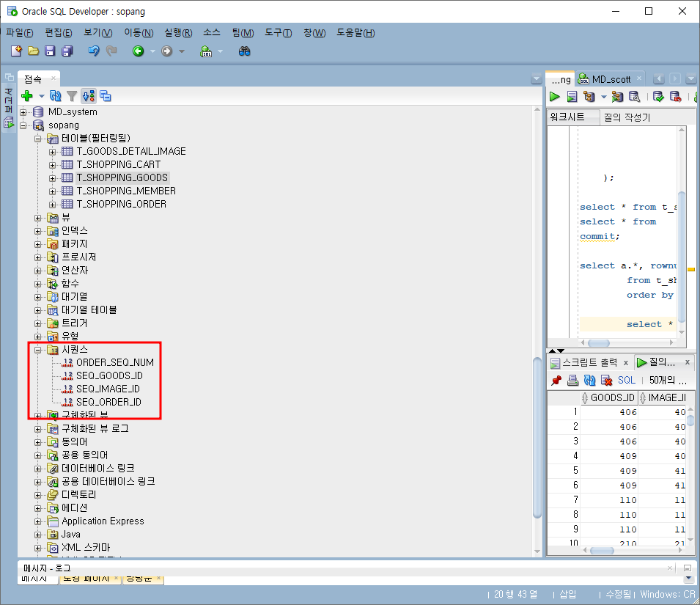
Task: Click the Rollback icon in worksheet toolbar
Action: tap(676, 97)
